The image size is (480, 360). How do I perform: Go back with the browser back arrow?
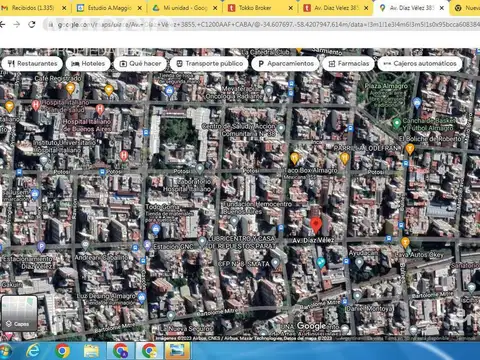click(3, 24)
